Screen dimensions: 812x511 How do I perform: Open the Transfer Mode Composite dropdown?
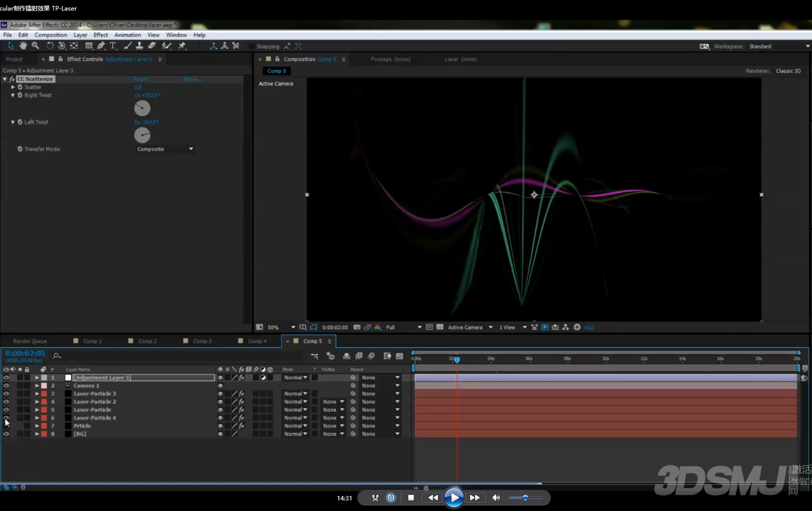pos(165,149)
